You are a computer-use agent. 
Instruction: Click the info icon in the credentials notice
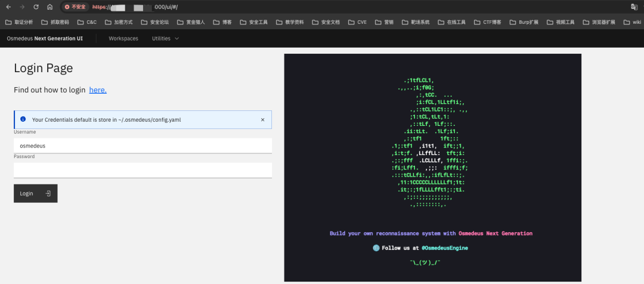(x=23, y=119)
